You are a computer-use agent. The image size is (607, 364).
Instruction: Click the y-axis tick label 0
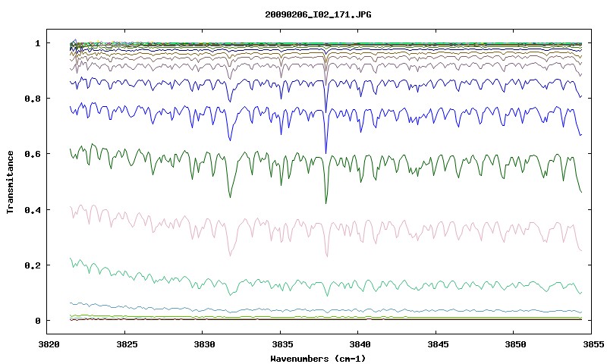pos(37,321)
